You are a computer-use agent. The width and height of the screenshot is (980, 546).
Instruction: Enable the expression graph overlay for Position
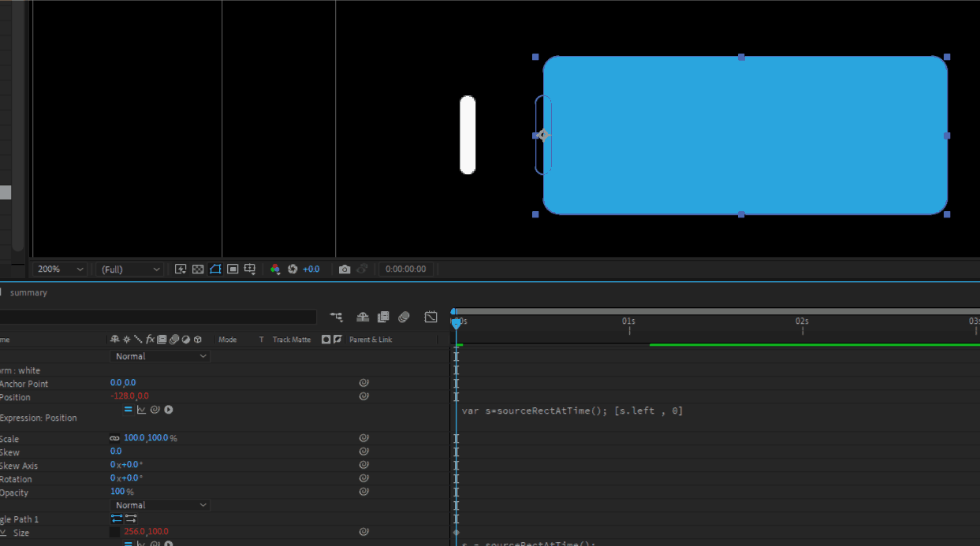pyautogui.click(x=141, y=409)
